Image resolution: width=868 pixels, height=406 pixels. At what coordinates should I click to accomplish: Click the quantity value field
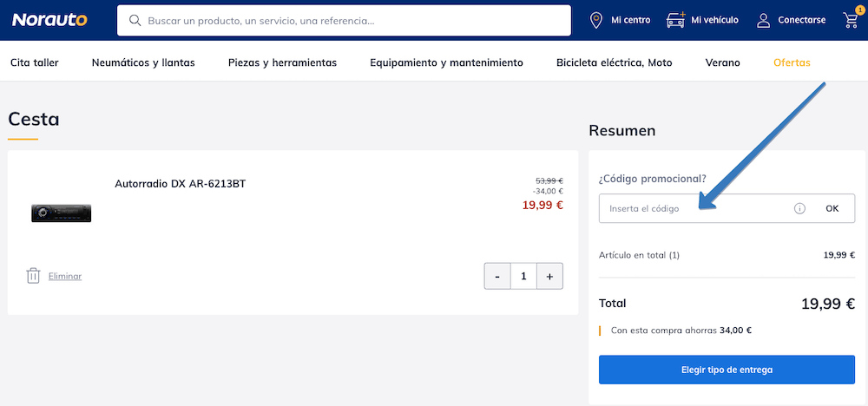(x=523, y=276)
